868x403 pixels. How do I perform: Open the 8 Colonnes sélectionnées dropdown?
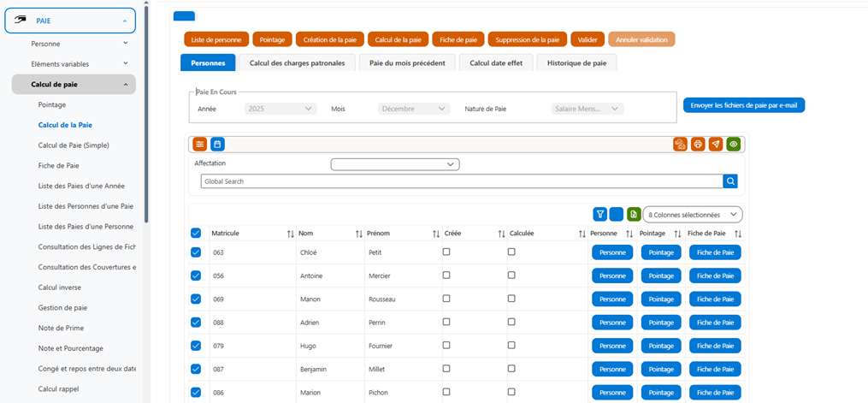693,214
